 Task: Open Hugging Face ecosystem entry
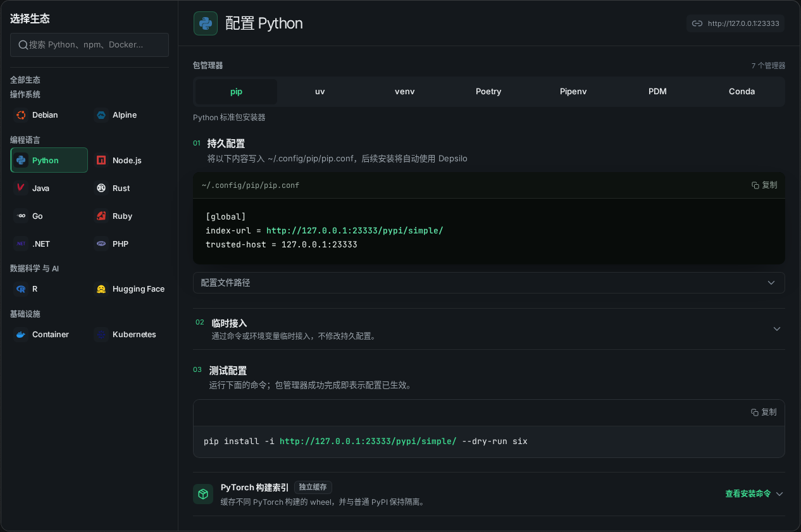[x=130, y=289]
